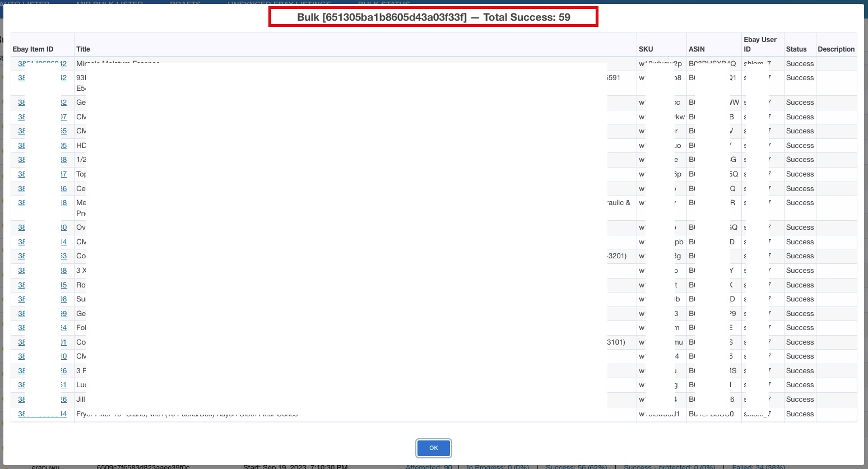Screen dimensions: 868x469
Task: Open item ID link for the row starting 93
Action: pos(42,77)
